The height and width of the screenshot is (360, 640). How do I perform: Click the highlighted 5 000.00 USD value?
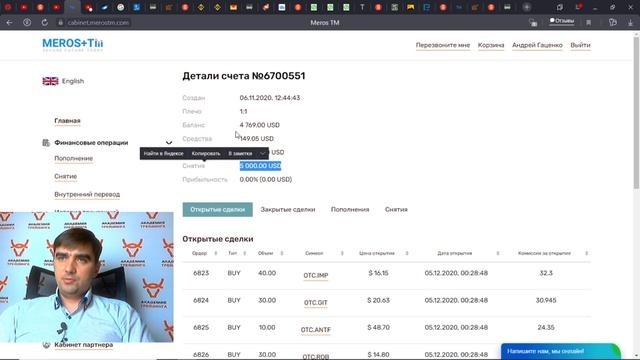(260, 166)
